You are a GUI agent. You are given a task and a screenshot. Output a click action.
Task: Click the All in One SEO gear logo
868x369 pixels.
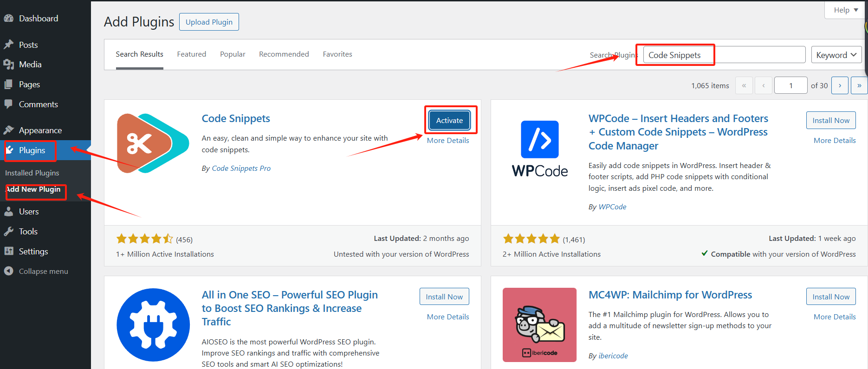pos(153,325)
